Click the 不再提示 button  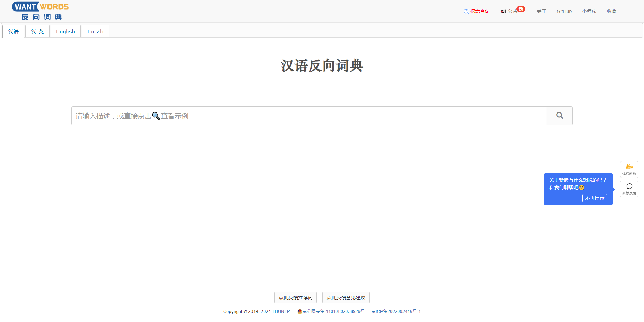pos(595,198)
